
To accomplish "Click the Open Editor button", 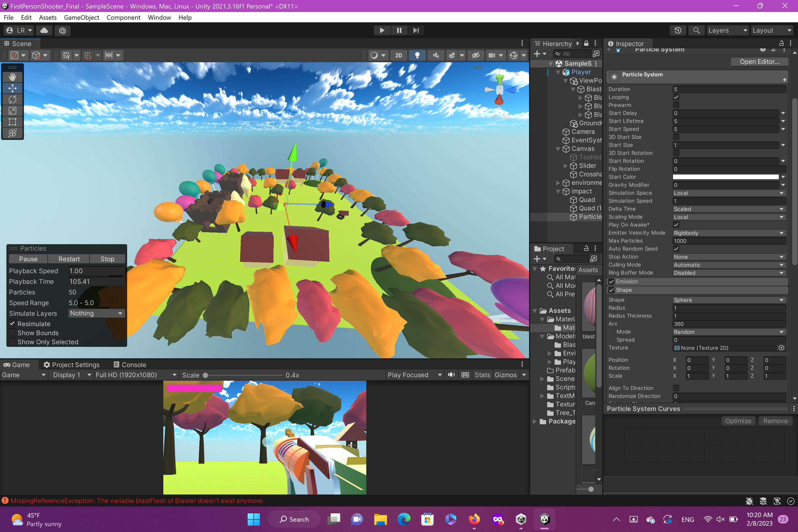I will (x=759, y=61).
